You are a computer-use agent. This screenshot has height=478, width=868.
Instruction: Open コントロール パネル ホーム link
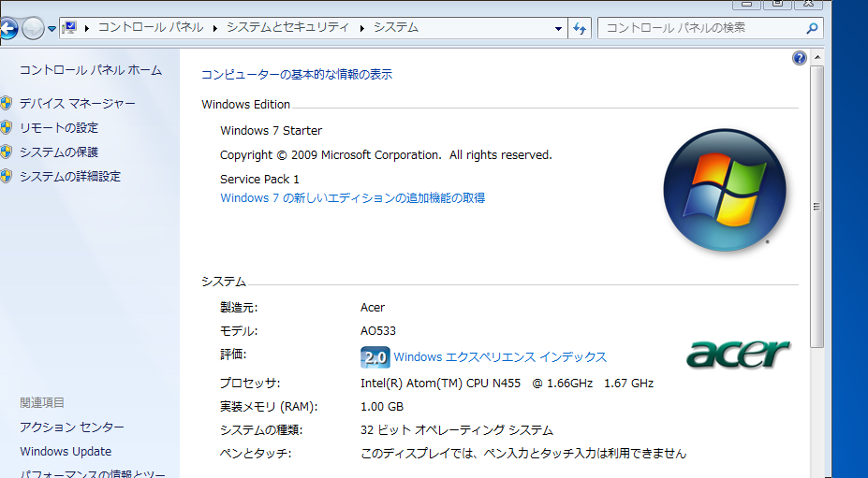coord(91,70)
